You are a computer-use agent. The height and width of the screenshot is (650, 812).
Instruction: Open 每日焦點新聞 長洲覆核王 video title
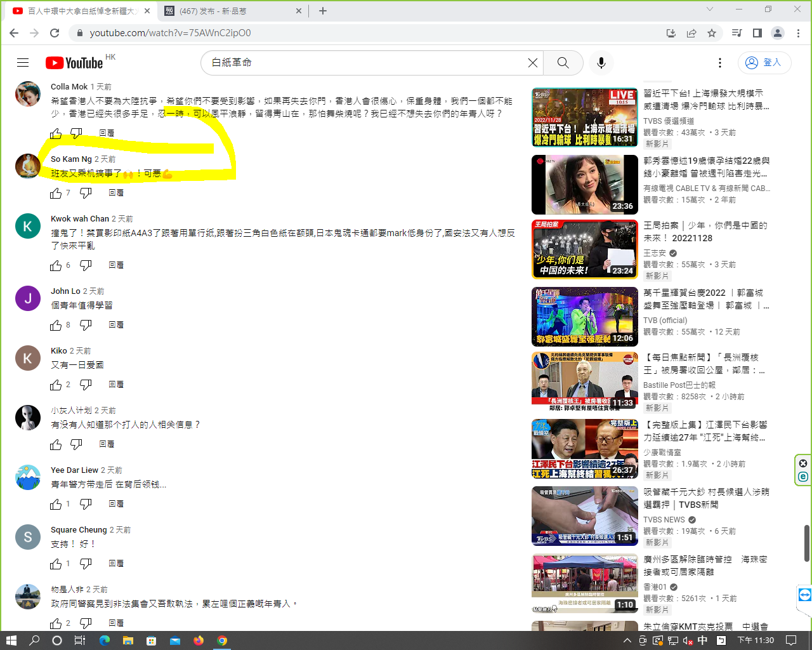pyautogui.click(x=705, y=364)
